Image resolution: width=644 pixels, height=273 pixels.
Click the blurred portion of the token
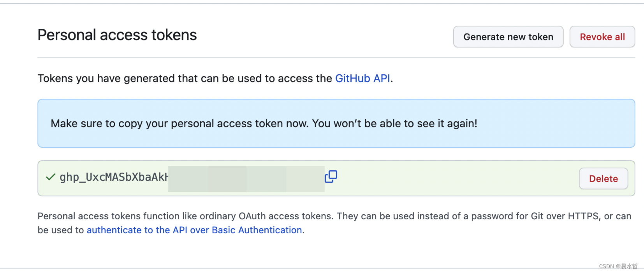click(x=246, y=179)
